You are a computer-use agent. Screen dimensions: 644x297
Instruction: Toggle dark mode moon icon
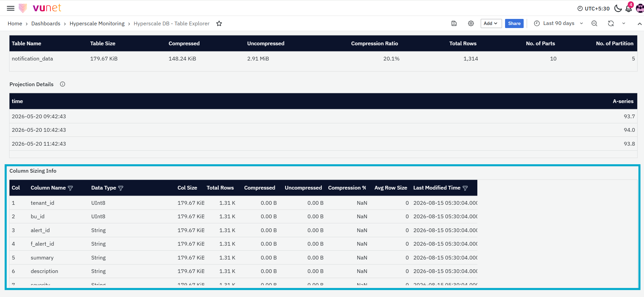618,8
